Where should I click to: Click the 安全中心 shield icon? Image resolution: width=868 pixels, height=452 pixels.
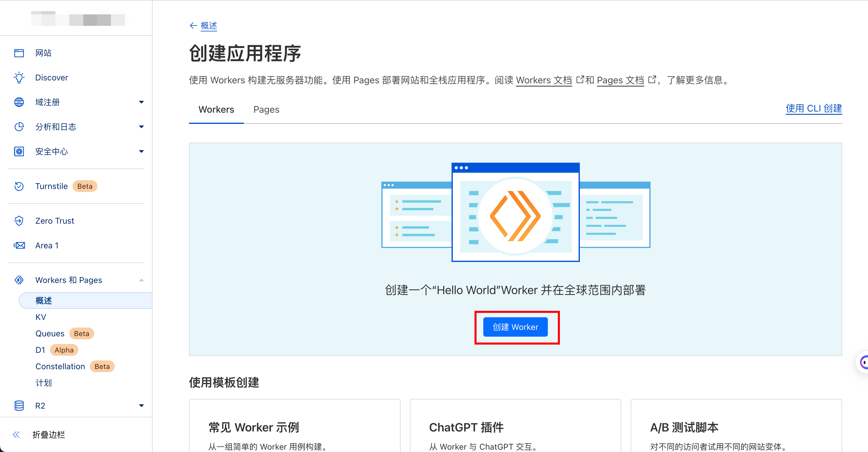19,151
